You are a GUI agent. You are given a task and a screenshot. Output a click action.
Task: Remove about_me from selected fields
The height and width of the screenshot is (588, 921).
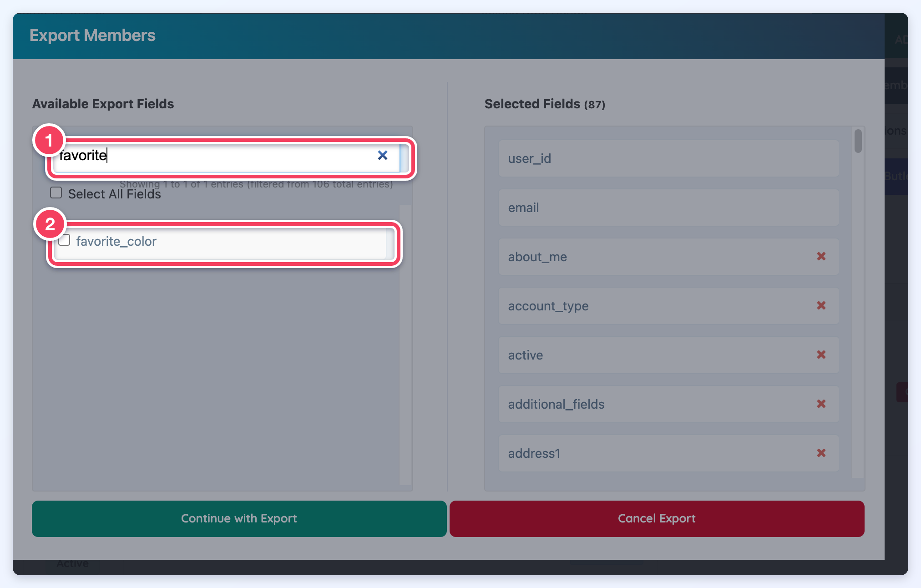click(821, 257)
